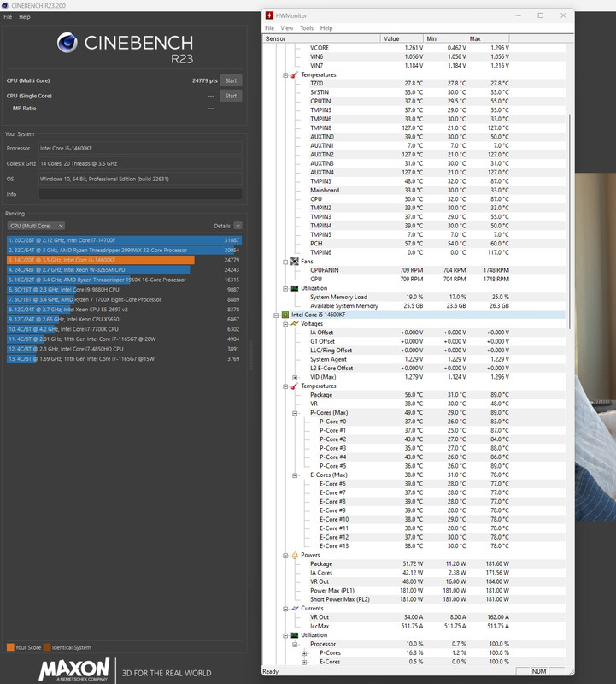Select ranking entry Intel Core i7-14700F
Image resolution: width=616 pixels, height=684 pixels.
point(124,240)
